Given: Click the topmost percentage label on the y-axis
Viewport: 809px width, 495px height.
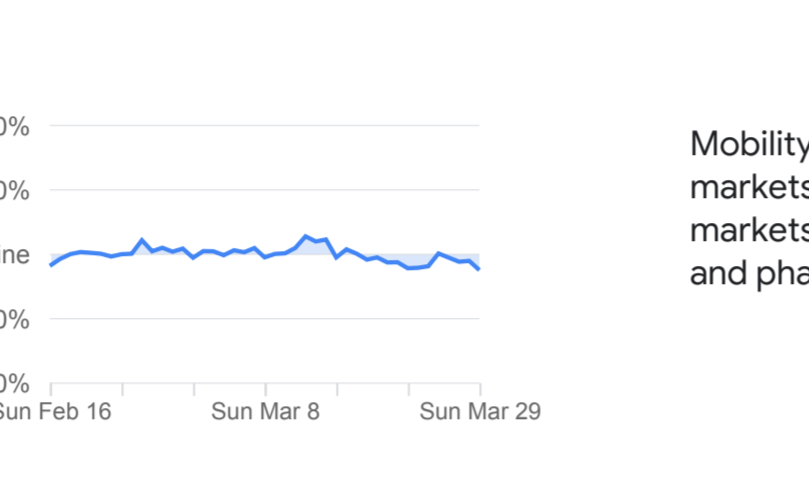Looking at the screenshot, I should point(14,127).
